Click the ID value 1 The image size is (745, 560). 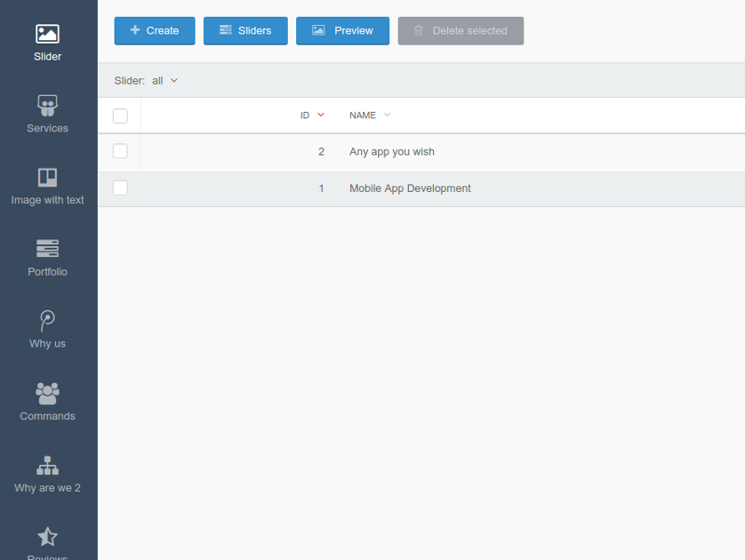coord(321,188)
